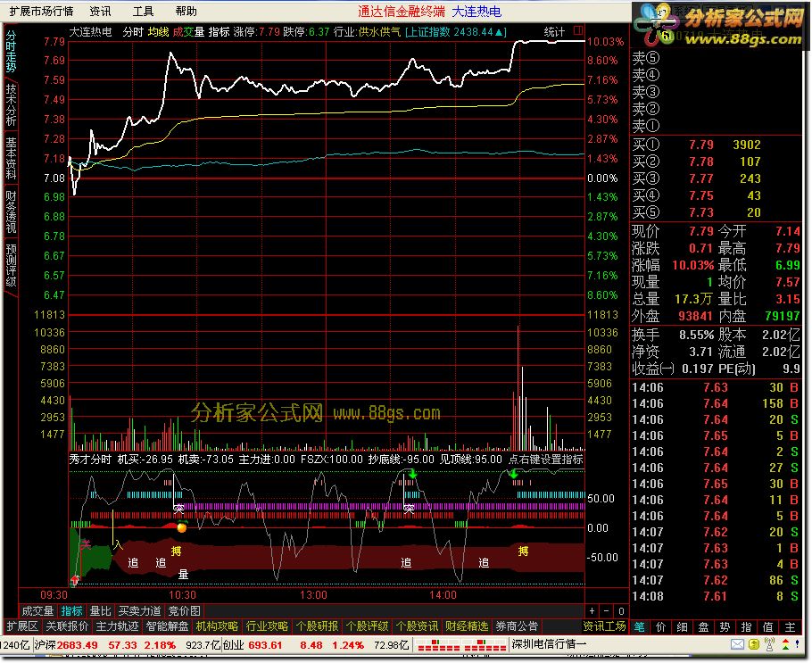Open the 主力轨迹 tab
This screenshot has width=812, height=663.
(x=117, y=626)
